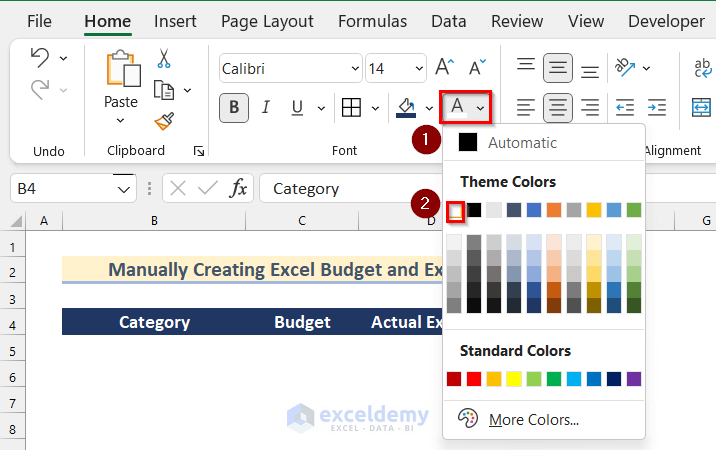Viewport: 716px width, 450px height.
Task: Switch to the Insert tab
Action: [x=175, y=21]
